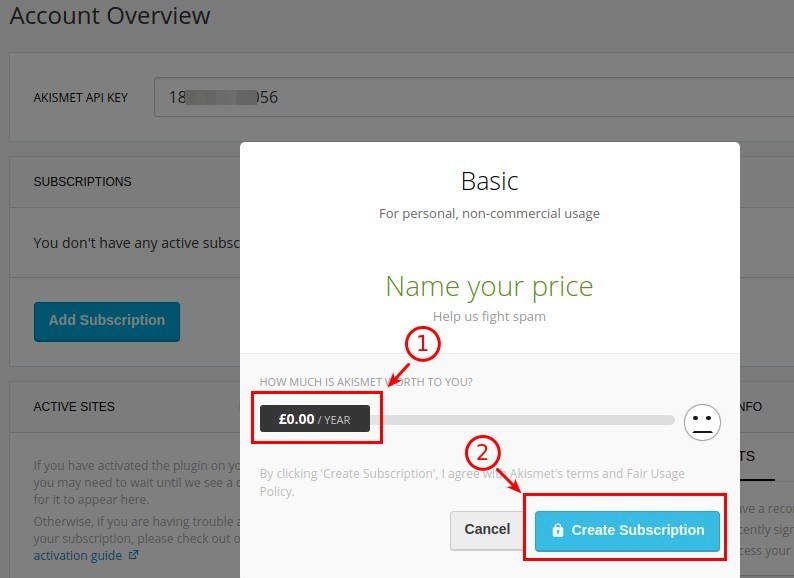Click the ACTIVE SITES section heading
Viewport: 794px width, 578px height.
[x=74, y=407]
